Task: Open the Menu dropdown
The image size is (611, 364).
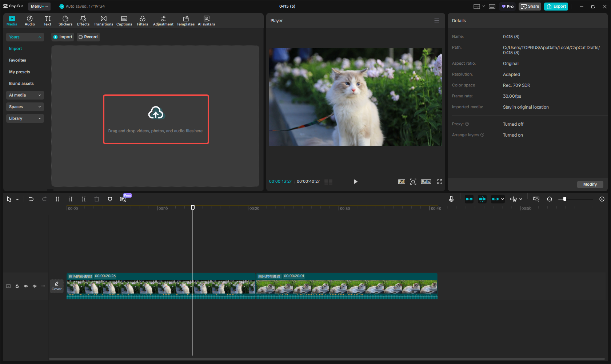Action: click(39, 6)
